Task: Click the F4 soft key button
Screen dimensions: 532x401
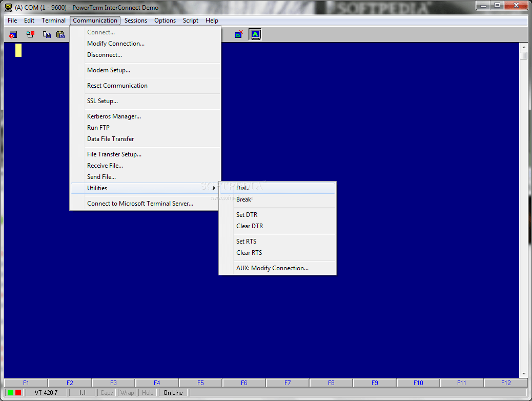Action: coord(157,383)
